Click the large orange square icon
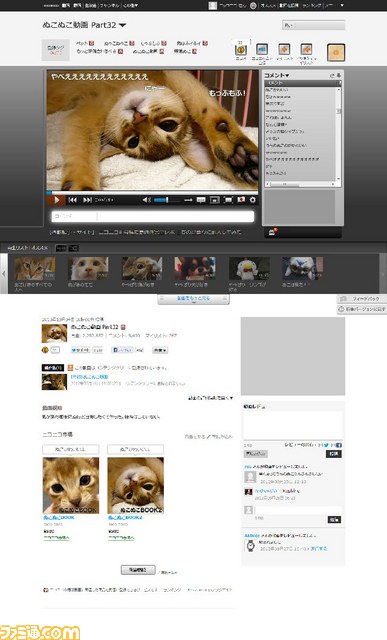This screenshot has height=640, width=387. coord(336,52)
